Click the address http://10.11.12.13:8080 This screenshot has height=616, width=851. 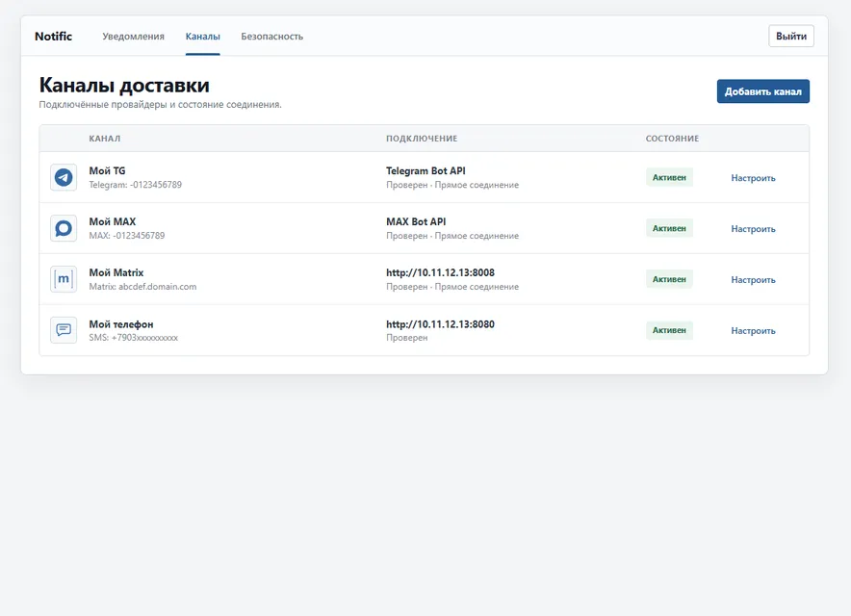[x=441, y=324]
